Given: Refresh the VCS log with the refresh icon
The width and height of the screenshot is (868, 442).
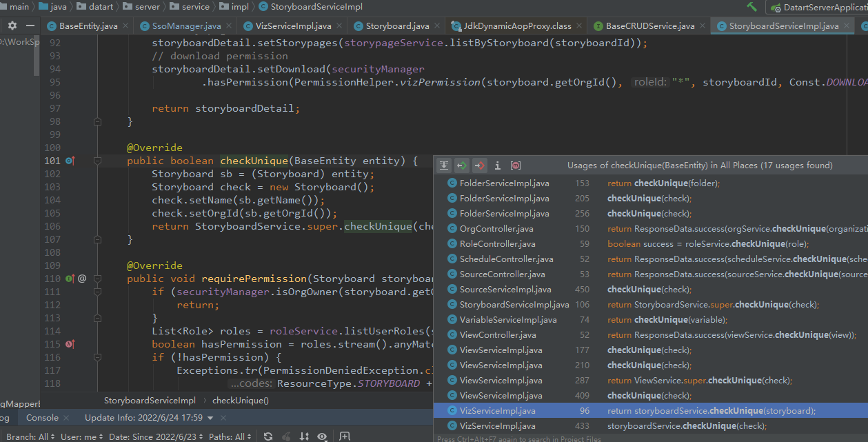Looking at the screenshot, I should pyautogui.click(x=268, y=436).
